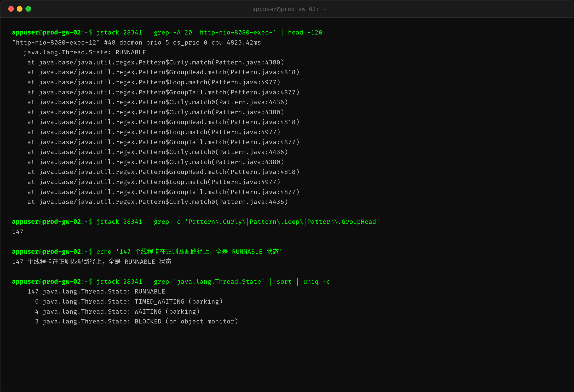Image resolution: width=574 pixels, height=392 pixels.
Task: Click the window title appuser@prod-gw-02: ~
Action: 289,9
